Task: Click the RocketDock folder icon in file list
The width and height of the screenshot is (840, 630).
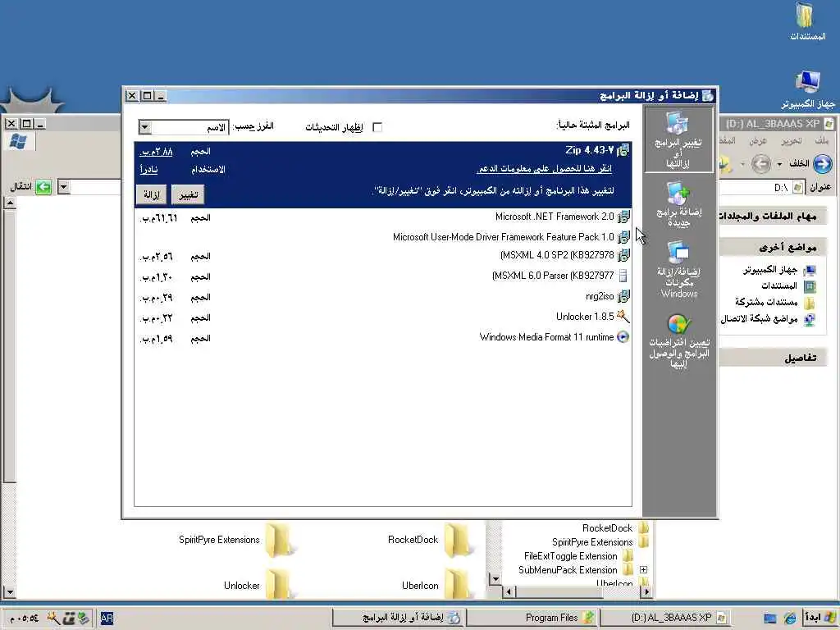Action: point(458,540)
